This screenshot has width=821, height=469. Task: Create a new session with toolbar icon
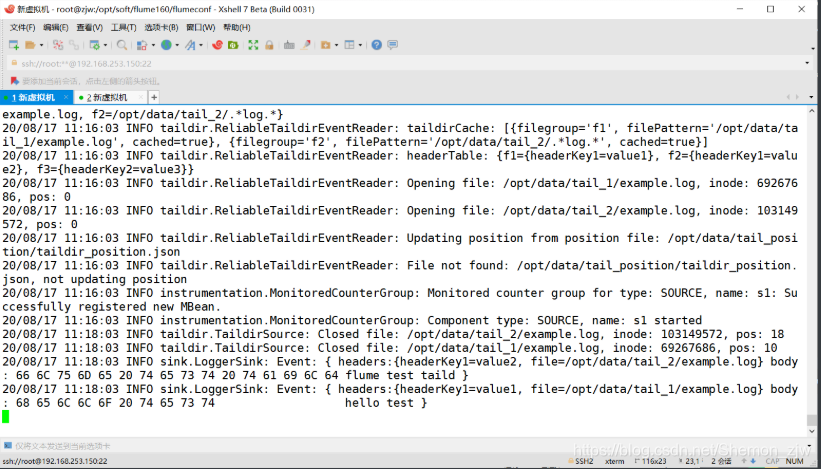14,46
